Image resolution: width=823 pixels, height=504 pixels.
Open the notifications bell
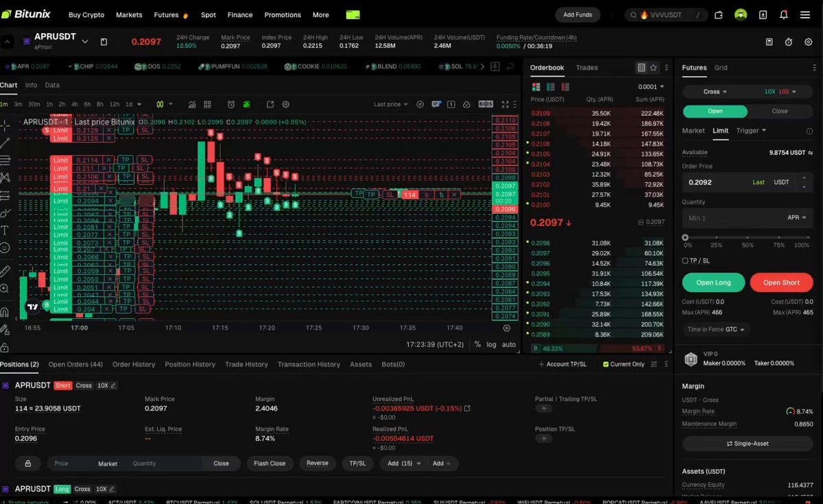pos(784,14)
